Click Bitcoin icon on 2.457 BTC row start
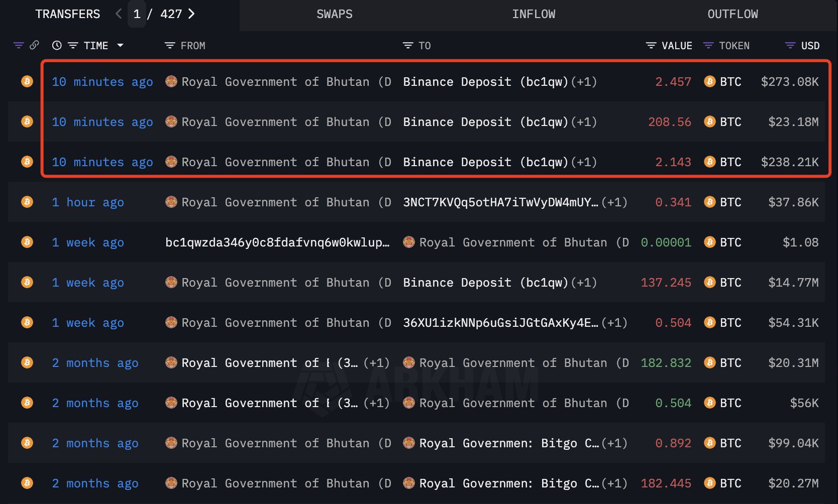 tap(27, 81)
